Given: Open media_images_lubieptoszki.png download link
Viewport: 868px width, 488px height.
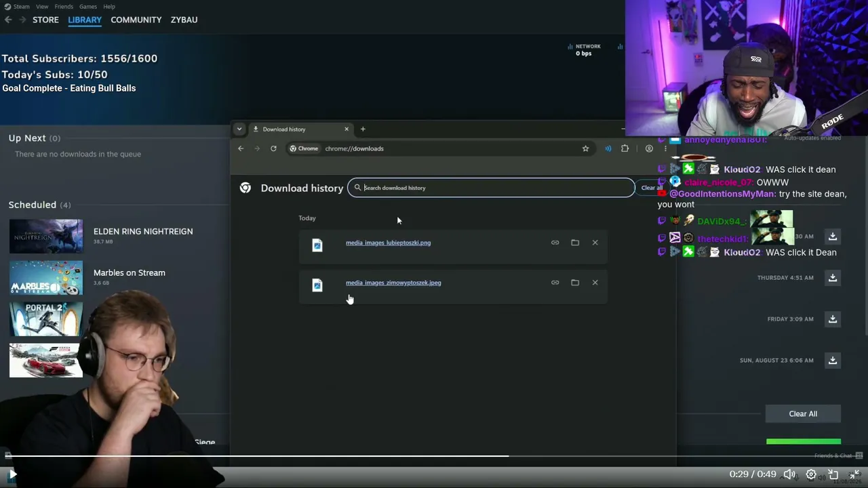Looking at the screenshot, I should tap(388, 243).
